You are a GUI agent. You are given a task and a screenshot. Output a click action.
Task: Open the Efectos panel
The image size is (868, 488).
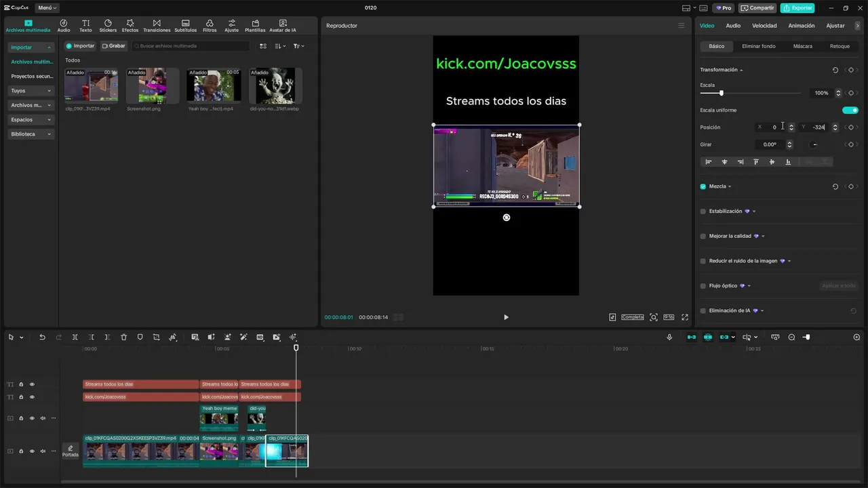click(x=130, y=26)
